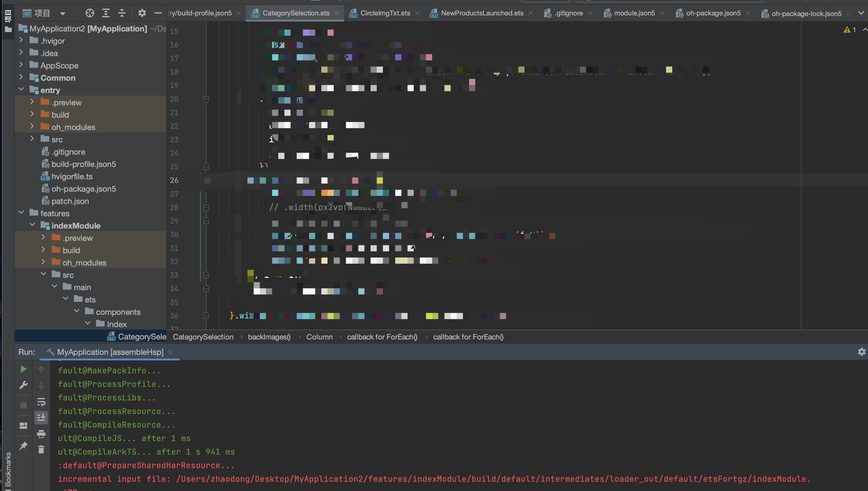Switch to .gitignore editor tab

coord(569,13)
